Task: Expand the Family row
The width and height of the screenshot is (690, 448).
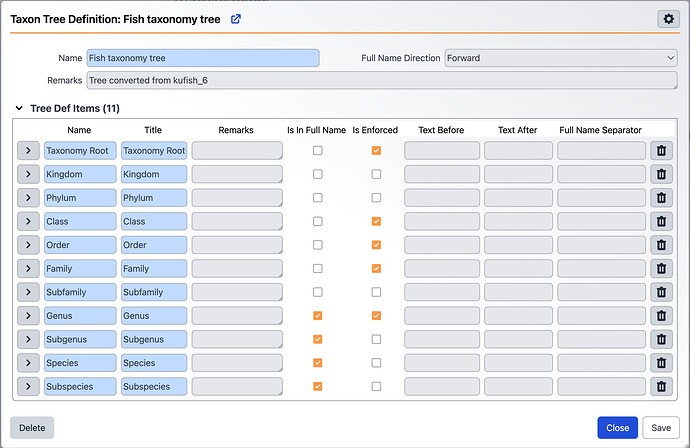Action: 28,268
